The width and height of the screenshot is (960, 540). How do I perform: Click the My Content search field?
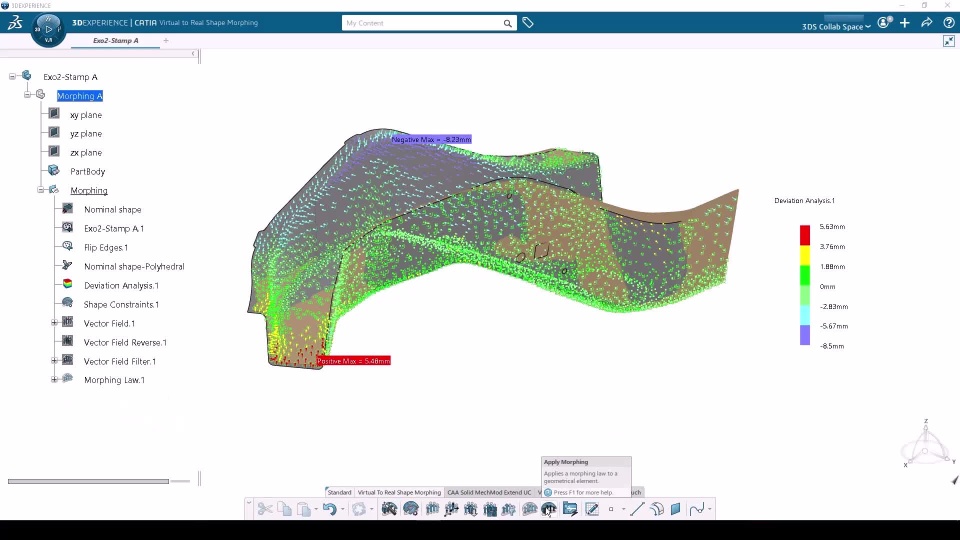tap(422, 23)
